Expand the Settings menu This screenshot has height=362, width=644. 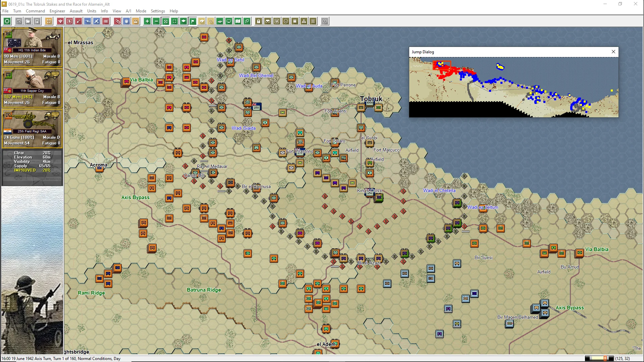click(158, 11)
